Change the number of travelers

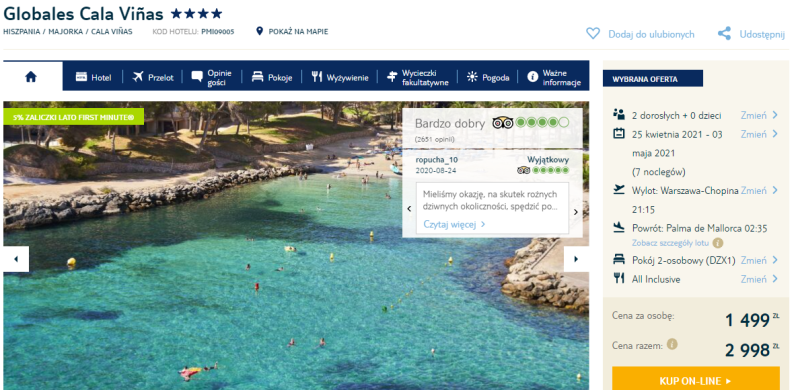759,115
